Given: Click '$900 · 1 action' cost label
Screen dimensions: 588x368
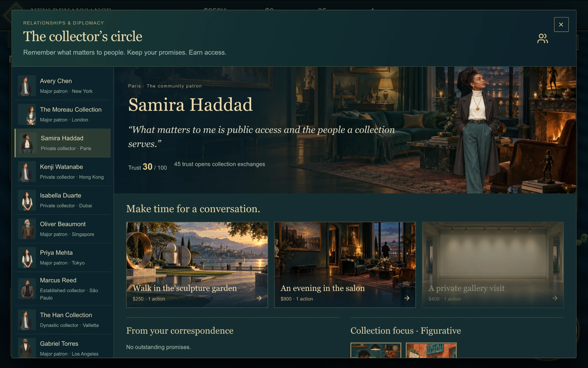Looking at the screenshot, I should pos(297,299).
